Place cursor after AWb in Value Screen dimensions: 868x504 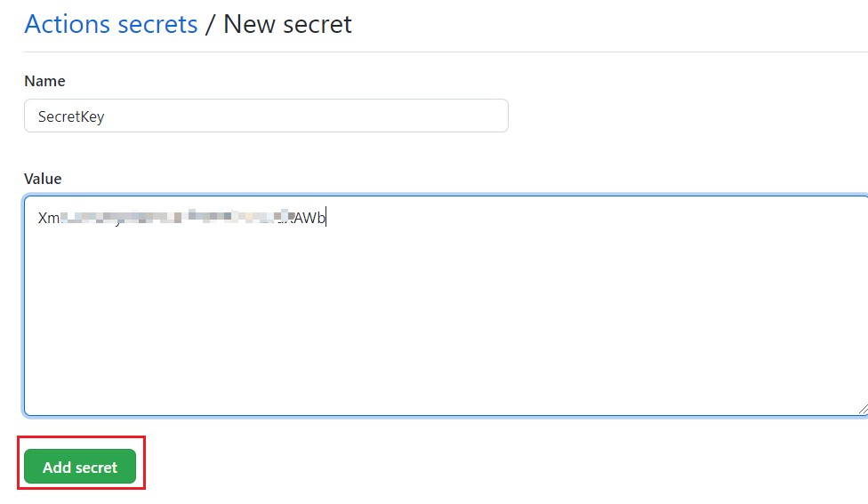click(326, 218)
